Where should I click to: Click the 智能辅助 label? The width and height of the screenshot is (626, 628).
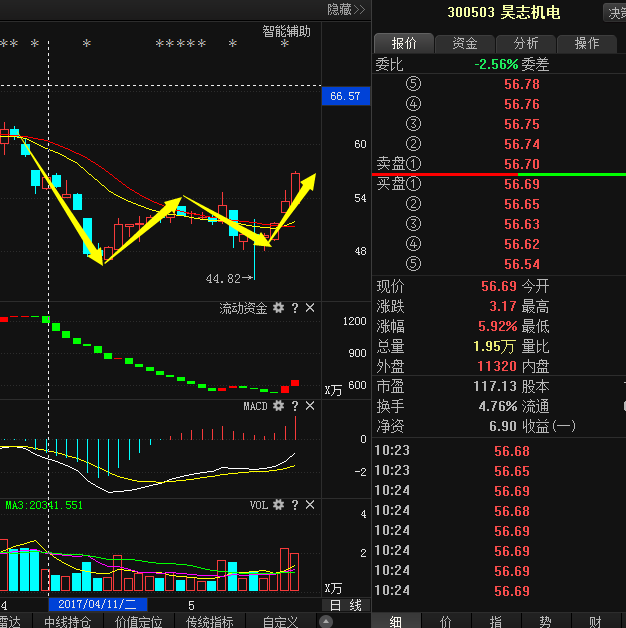[286, 31]
